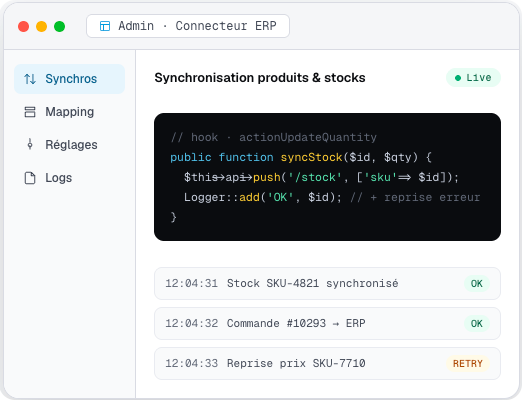Click the Live status badge
This screenshot has height=401, width=523.
473,78
